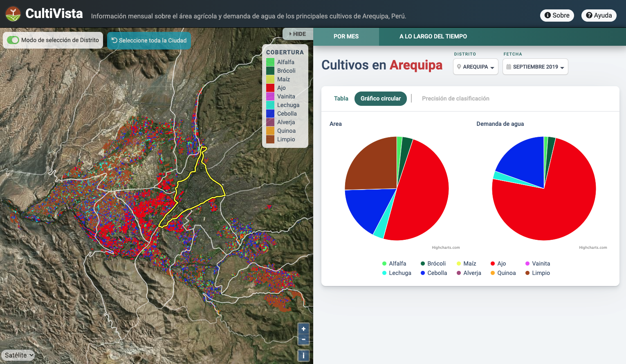
Task: Toggle Cebolla series in chart legend
Action: click(x=433, y=273)
